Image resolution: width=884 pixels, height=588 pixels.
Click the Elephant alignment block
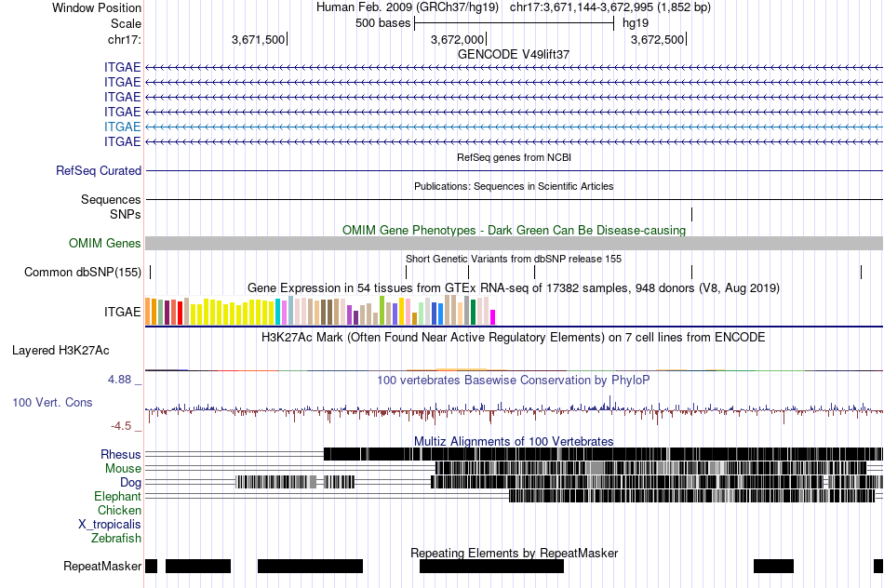point(691,496)
